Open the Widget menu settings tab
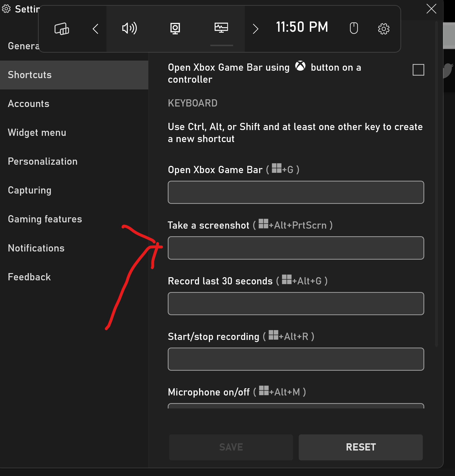 point(74,133)
